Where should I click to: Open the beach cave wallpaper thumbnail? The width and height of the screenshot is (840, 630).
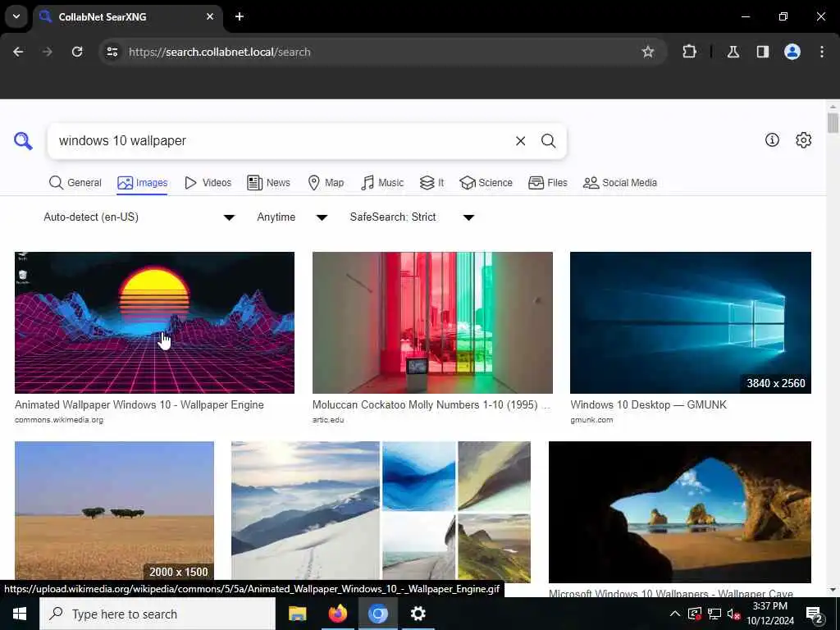(x=680, y=512)
